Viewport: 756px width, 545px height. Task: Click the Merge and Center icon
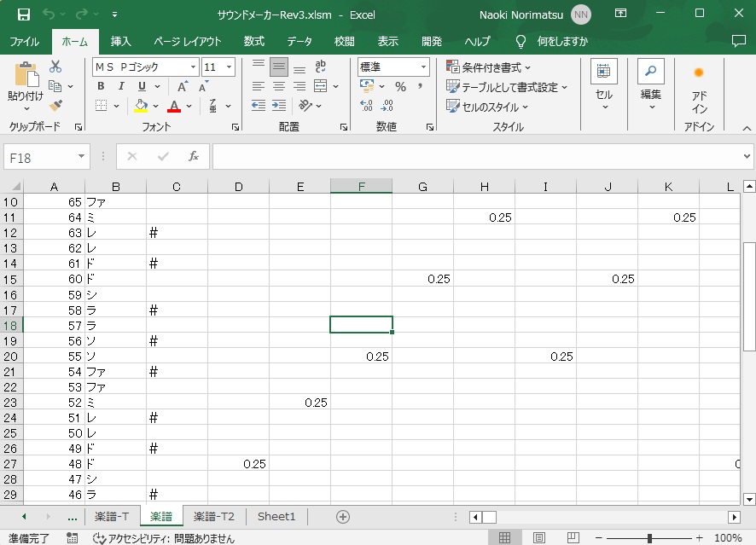click(320, 86)
